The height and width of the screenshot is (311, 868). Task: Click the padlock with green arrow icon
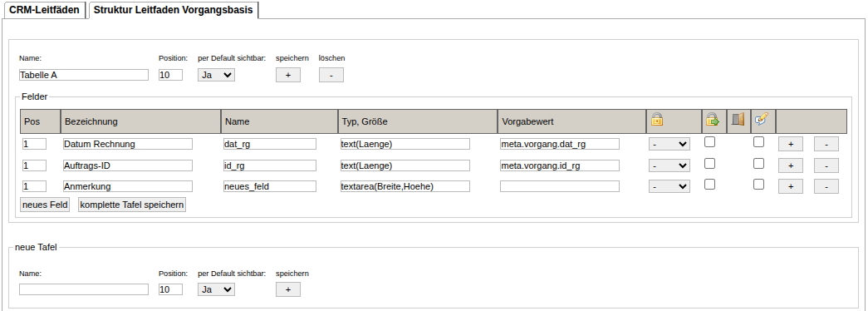point(712,121)
